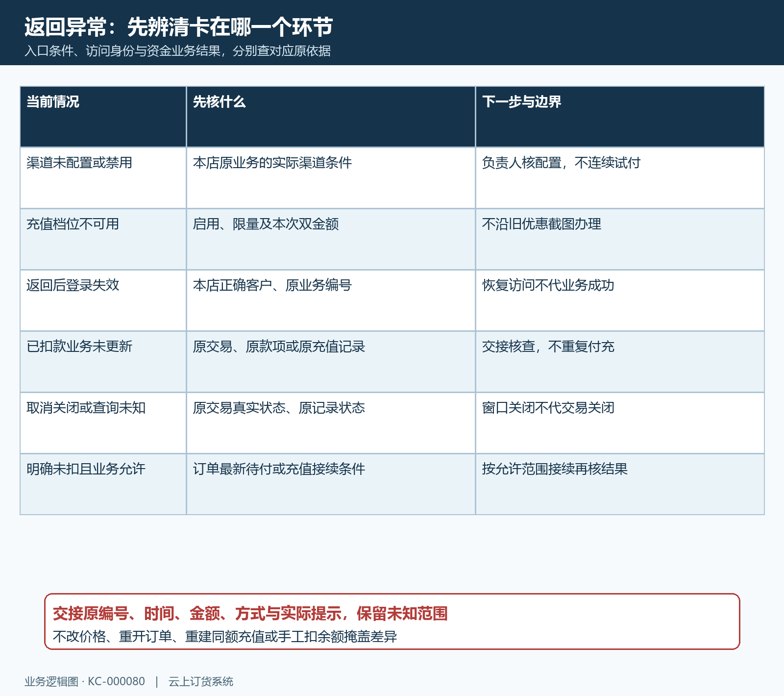Click cell '窗口关闭不代交易关闭'

[620, 423]
